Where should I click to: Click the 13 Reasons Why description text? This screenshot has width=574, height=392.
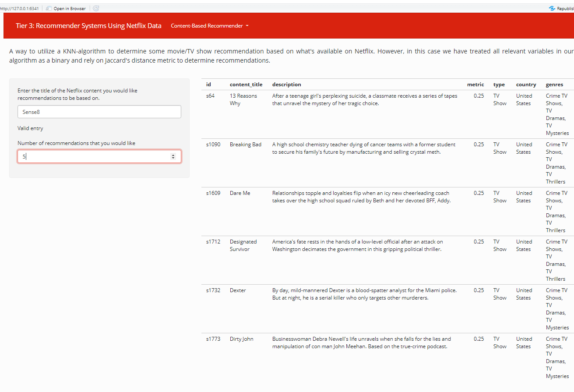pos(365,99)
